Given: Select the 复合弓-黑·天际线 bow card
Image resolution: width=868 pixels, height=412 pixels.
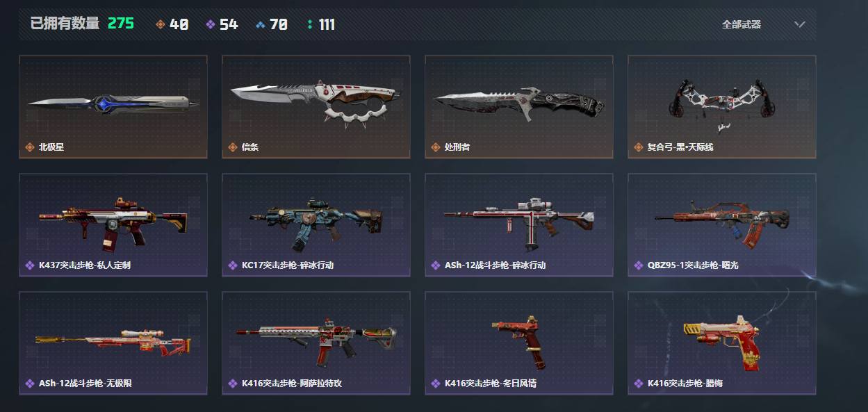Looking at the screenshot, I should tap(722, 107).
